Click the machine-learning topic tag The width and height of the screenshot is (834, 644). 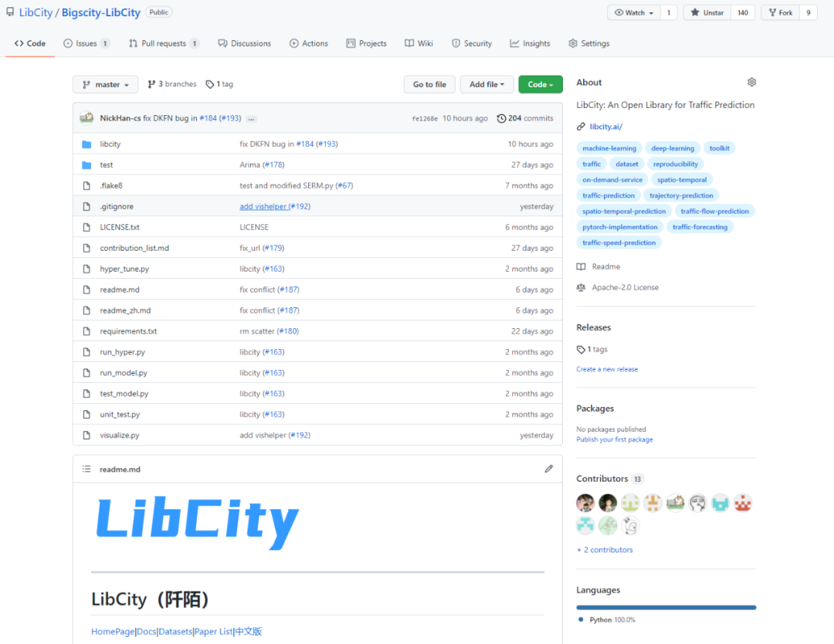(609, 148)
